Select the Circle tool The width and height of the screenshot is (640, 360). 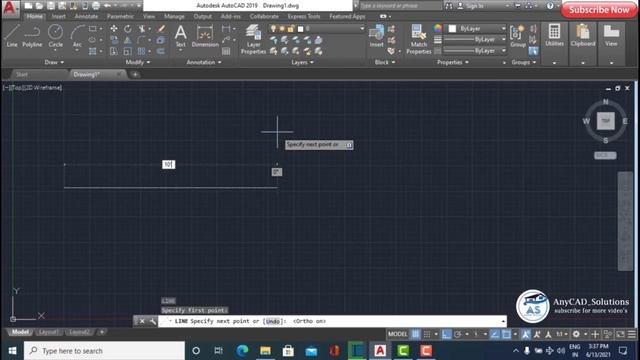click(56, 36)
